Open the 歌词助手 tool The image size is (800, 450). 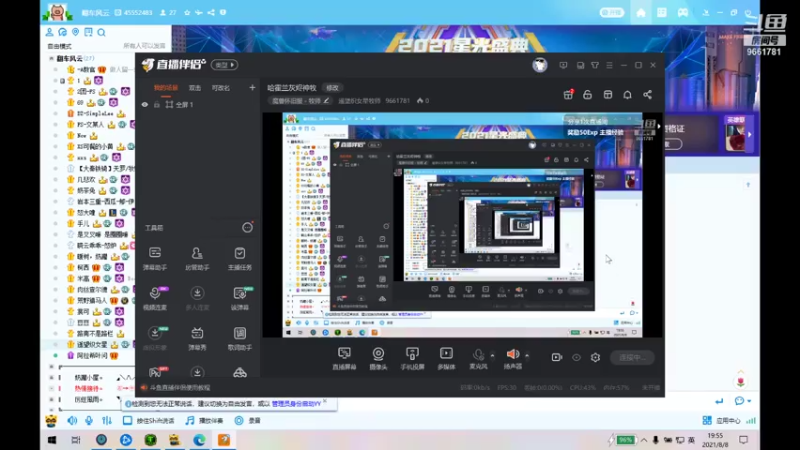click(239, 339)
